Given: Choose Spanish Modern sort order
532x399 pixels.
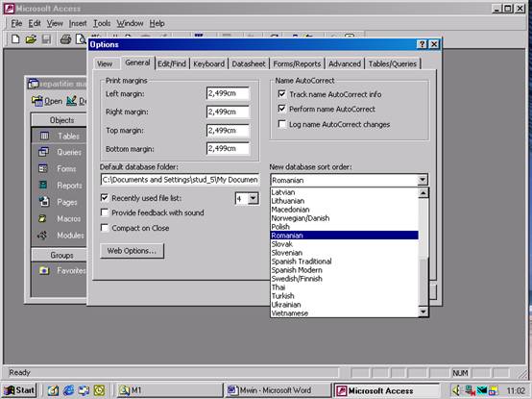Looking at the screenshot, I should point(344,270).
